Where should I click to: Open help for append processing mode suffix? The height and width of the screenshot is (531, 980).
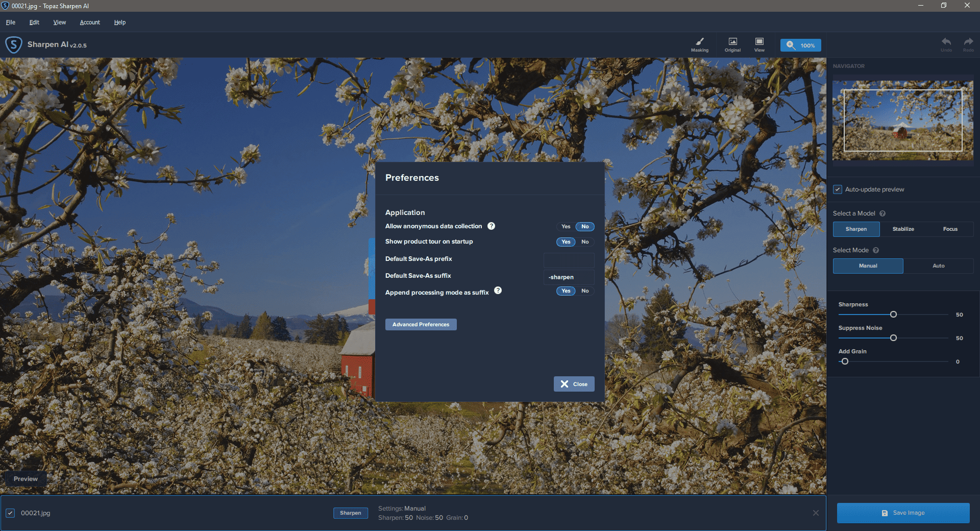[498, 291]
